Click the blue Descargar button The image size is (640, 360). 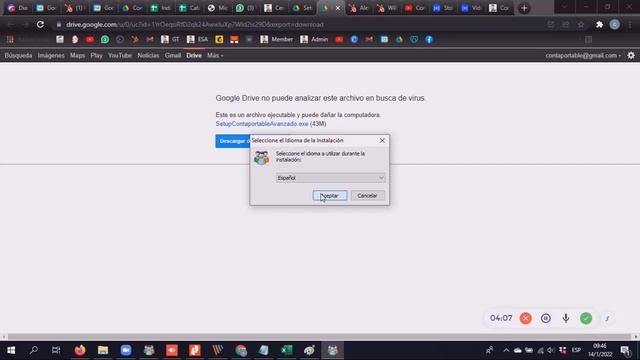(233, 141)
